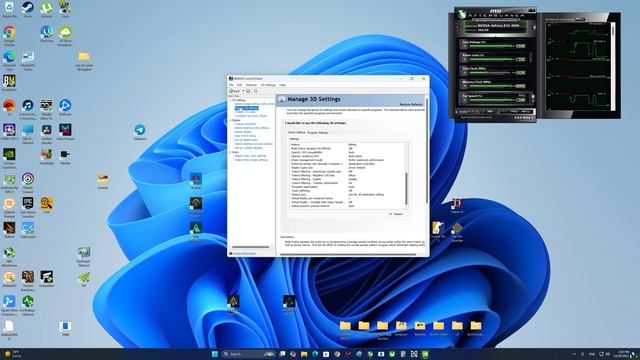Image resolution: width=640 pixels, height=360 pixels.
Task: Click the Back button in NVIDIA Control Panel
Action: pos(235,91)
